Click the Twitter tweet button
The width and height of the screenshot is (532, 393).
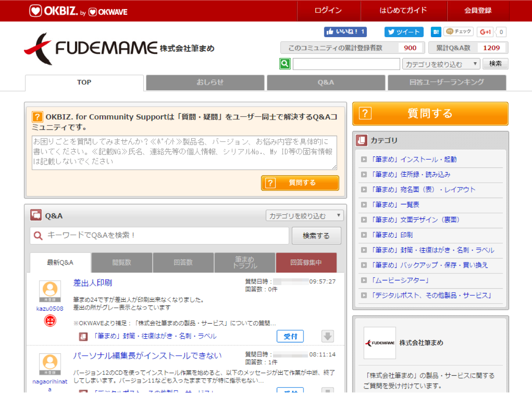point(404,32)
